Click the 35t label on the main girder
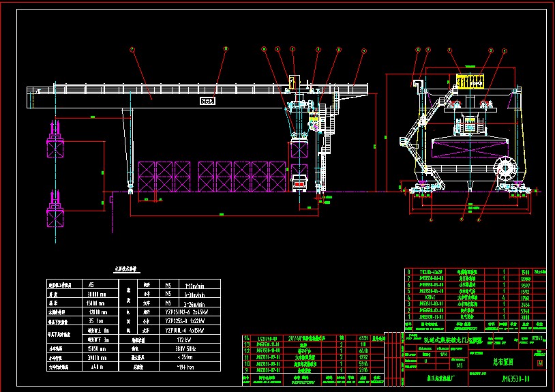The height and width of the screenshot is (392, 555). click(x=207, y=101)
